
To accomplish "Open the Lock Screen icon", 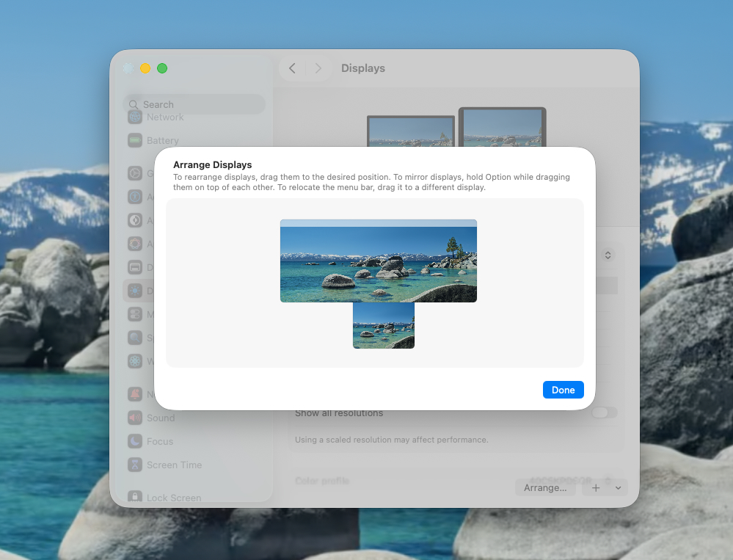I will pos(135,497).
